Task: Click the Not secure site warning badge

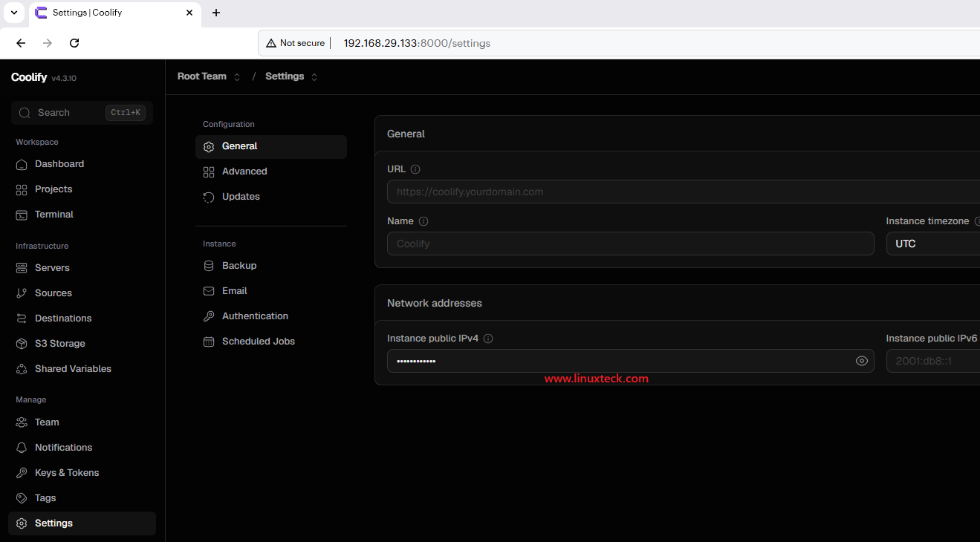Action: pyautogui.click(x=296, y=43)
